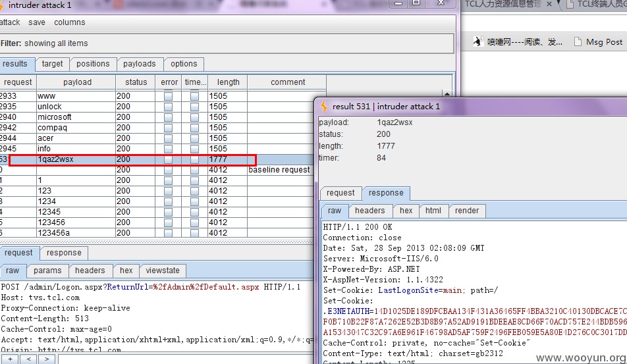
Task: Switch to headers view in attack window
Action: pyautogui.click(x=90, y=271)
